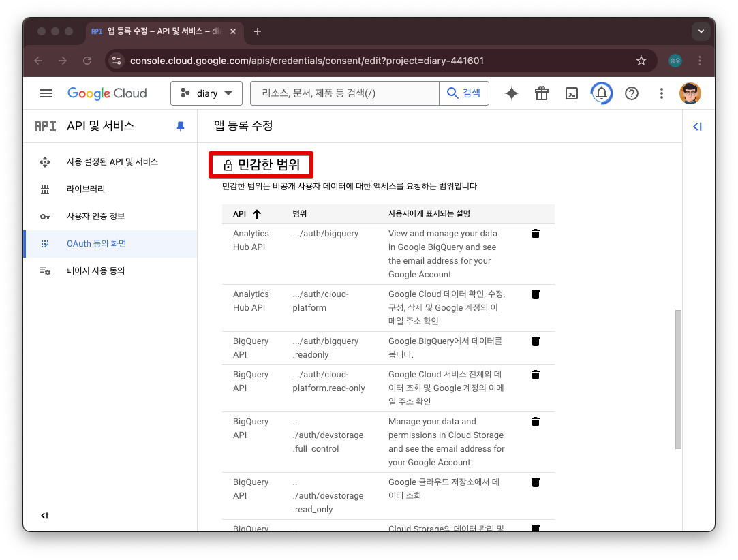Open the diary project selector dropdown
The height and width of the screenshot is (560, 738).
pyautogui.click(x=206, y=93)
